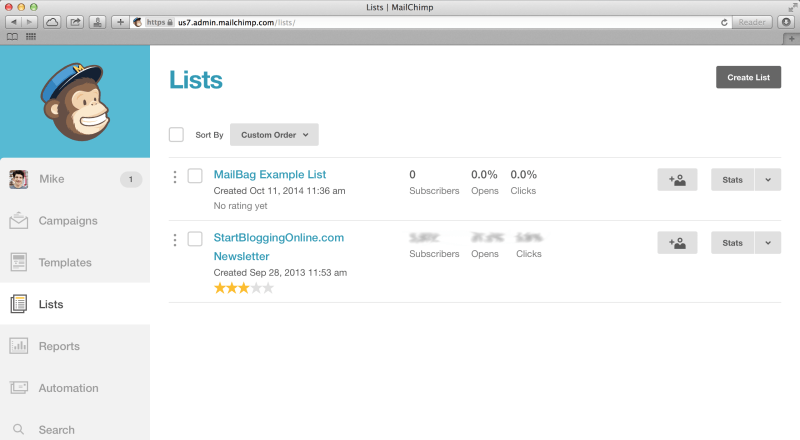The width and height of the screenshot is (800, 440).
Task: Toggle the select-all lists checkbox
Action: [x=176, y=135]
